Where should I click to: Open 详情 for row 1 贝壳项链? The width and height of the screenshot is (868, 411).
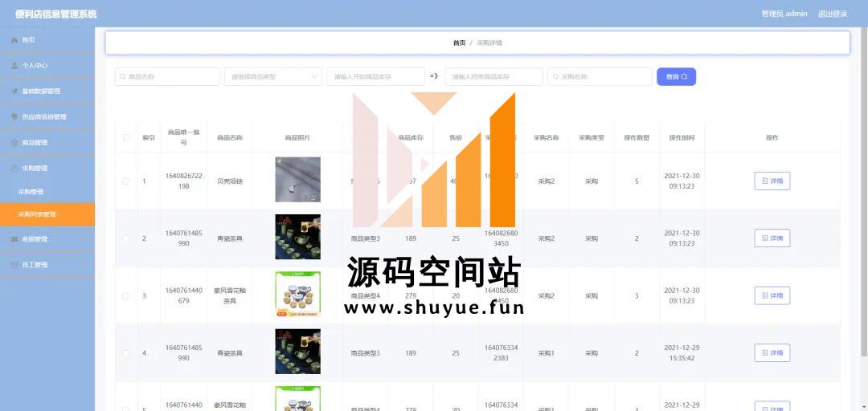click(x=772, y=181)
